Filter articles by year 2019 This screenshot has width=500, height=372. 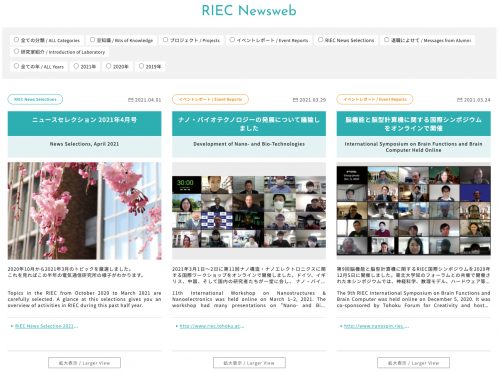coord(141,66)
